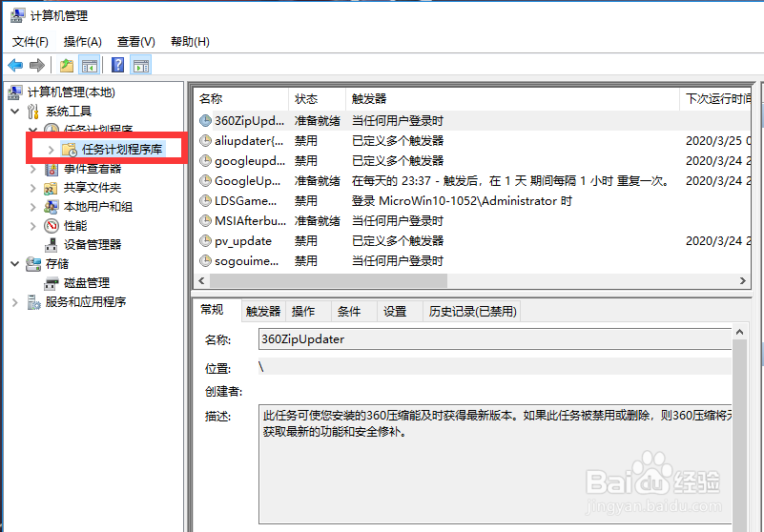
Task: Click the 禁用 status of pv_update
Action: 306,240
